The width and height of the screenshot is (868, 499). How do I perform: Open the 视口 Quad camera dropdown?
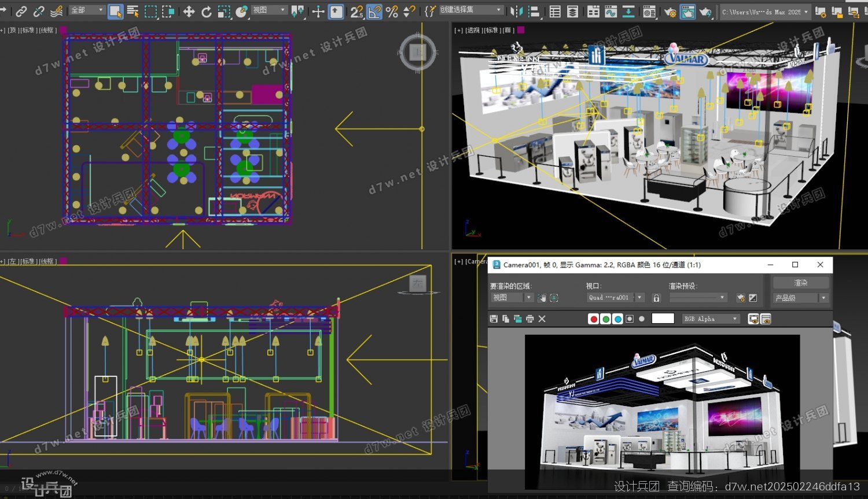tap(616, 298)
